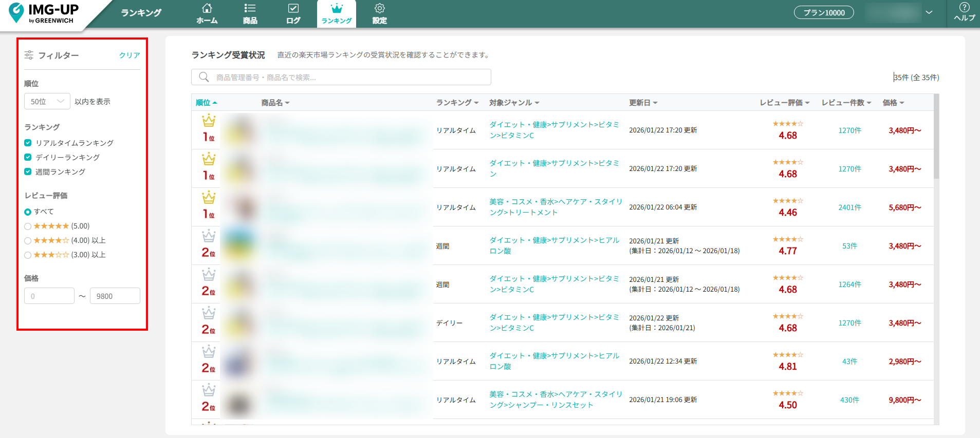Screen dimensions: 980x438
Task: Click the search magnifier icon
Action: pos(204,77)
